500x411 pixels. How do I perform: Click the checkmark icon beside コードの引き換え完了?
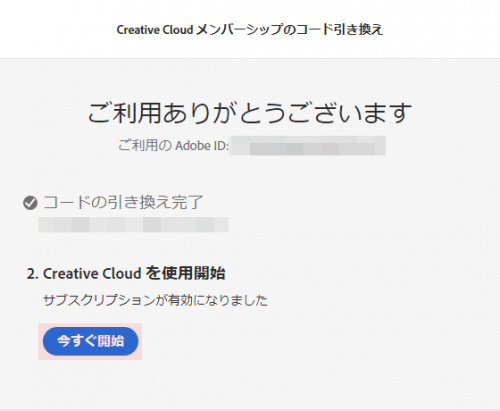(30, 203)
